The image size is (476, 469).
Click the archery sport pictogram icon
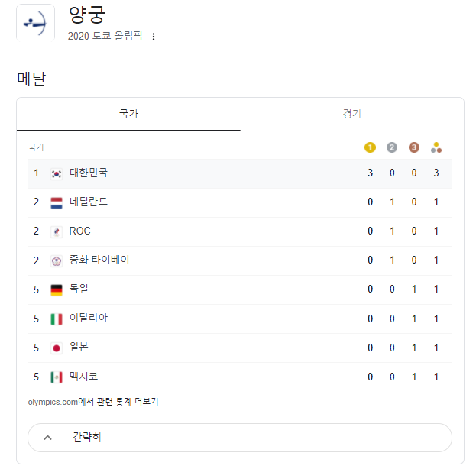pyautogui.click(x=35, y=23)
